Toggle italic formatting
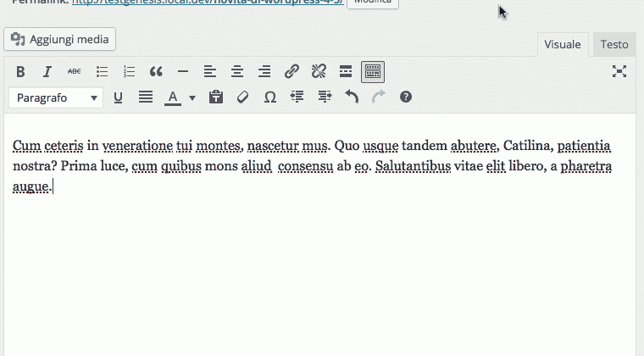The width and height of the screenshot is (644, 356). coord(47,71)
